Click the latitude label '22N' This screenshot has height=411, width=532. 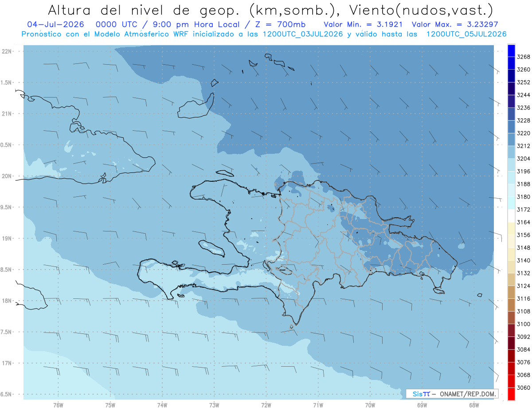pos(7,51)
